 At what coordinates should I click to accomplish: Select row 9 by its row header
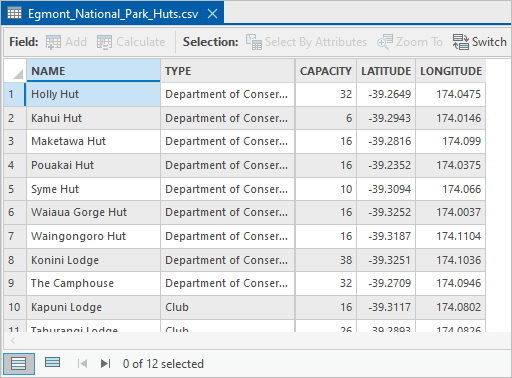[15, 283]
